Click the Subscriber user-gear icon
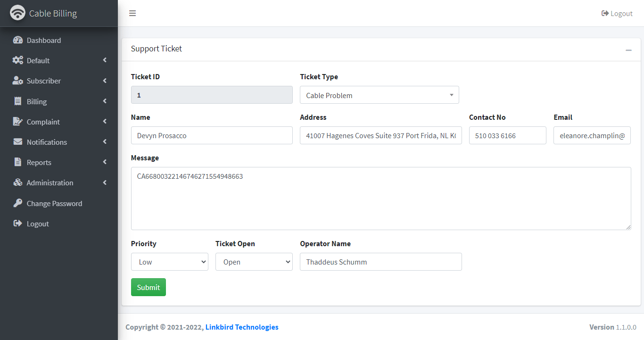 coord(18,81)
